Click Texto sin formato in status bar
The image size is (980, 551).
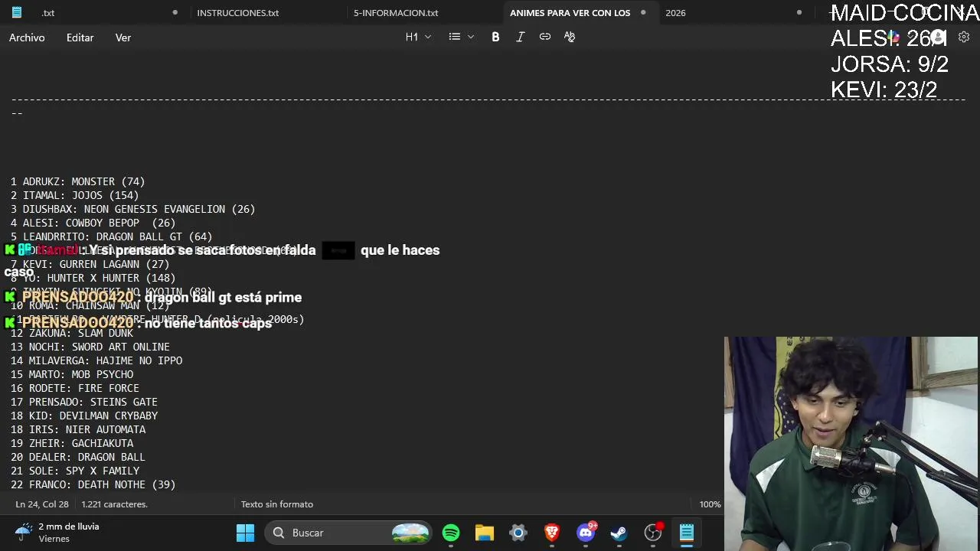pyautogui.click(x=276, y=504)
